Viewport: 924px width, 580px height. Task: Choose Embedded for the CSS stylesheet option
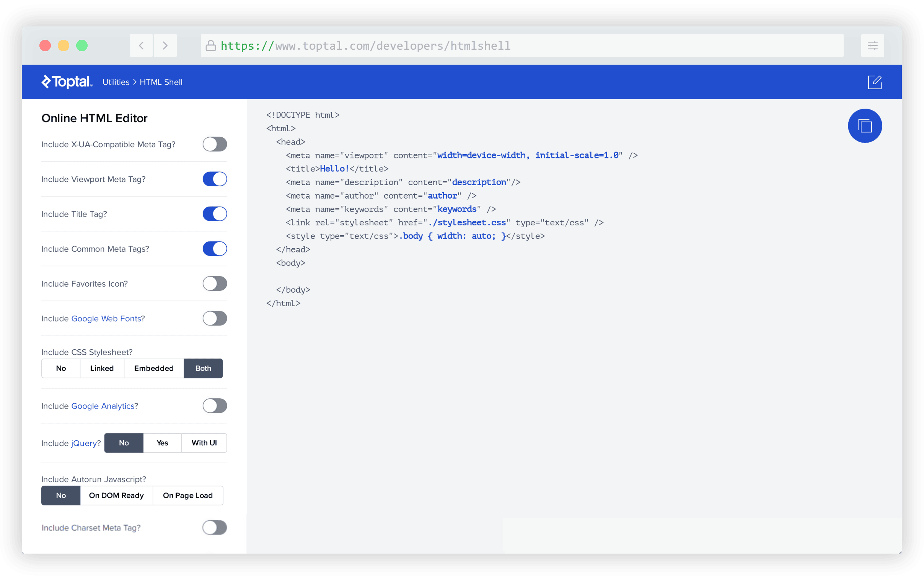tap(154, 368)
